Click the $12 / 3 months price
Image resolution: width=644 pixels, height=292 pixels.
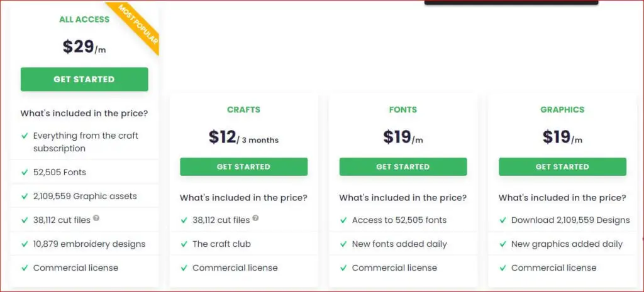(243, 137)
